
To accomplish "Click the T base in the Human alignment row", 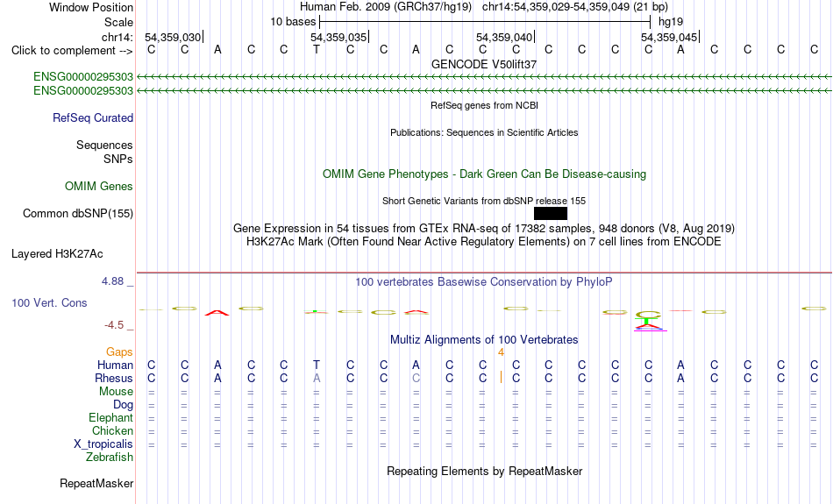I will 317,365.
